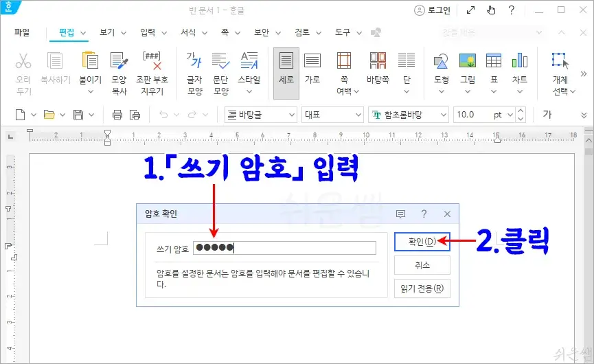Screen dimensions: 594x364
Task: Click the touch mode hand icon
Action: pos(491,10)
